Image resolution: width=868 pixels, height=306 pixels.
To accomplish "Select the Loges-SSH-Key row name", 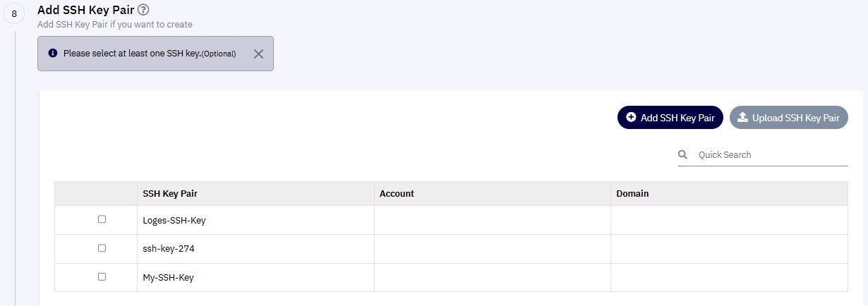I will tap(174, 220).
